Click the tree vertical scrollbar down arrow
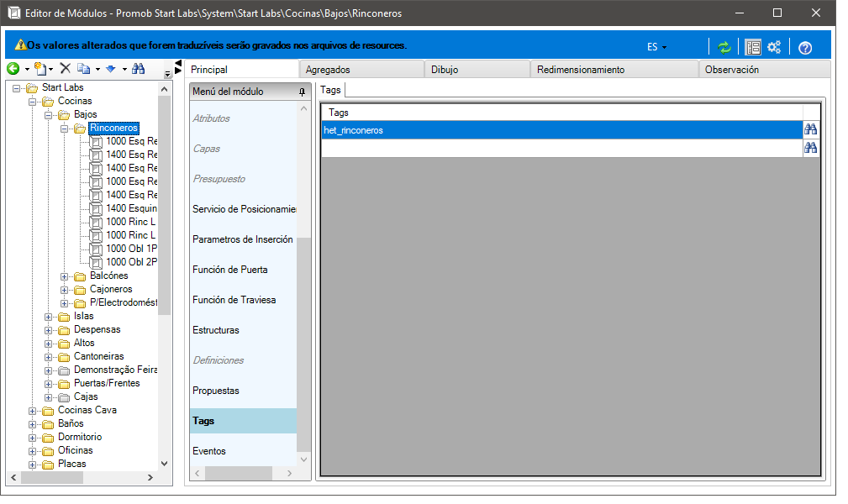Viewport: 848px width, 504px height. 165,464
